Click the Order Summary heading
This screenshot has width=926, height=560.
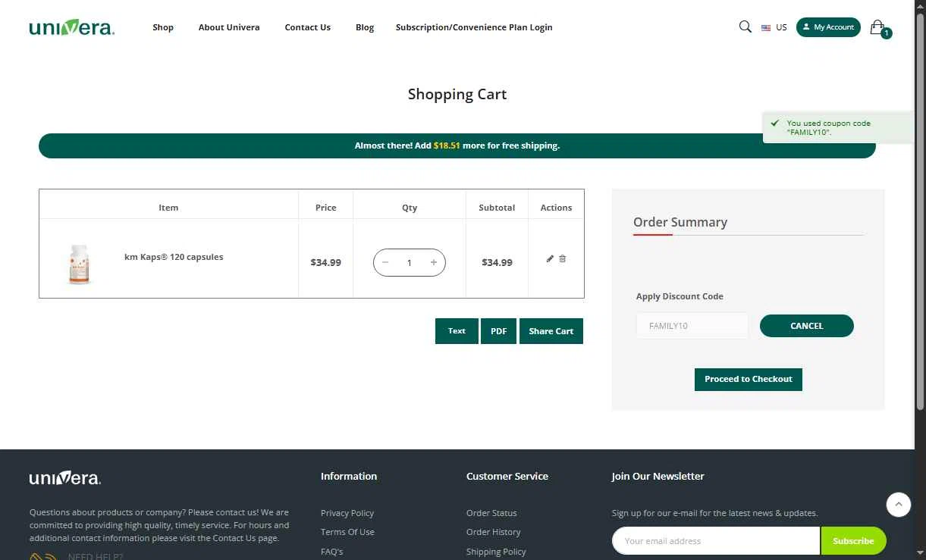pos(680,222)
